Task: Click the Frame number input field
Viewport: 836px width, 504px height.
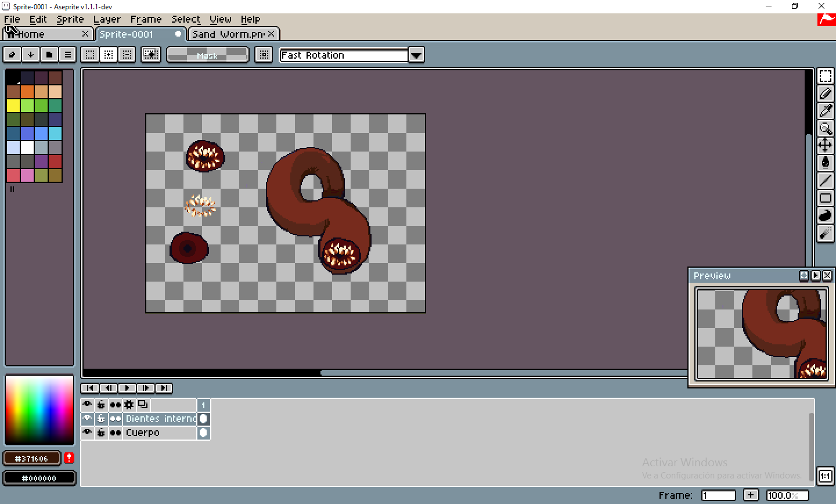Action: (x=719, y=495)
